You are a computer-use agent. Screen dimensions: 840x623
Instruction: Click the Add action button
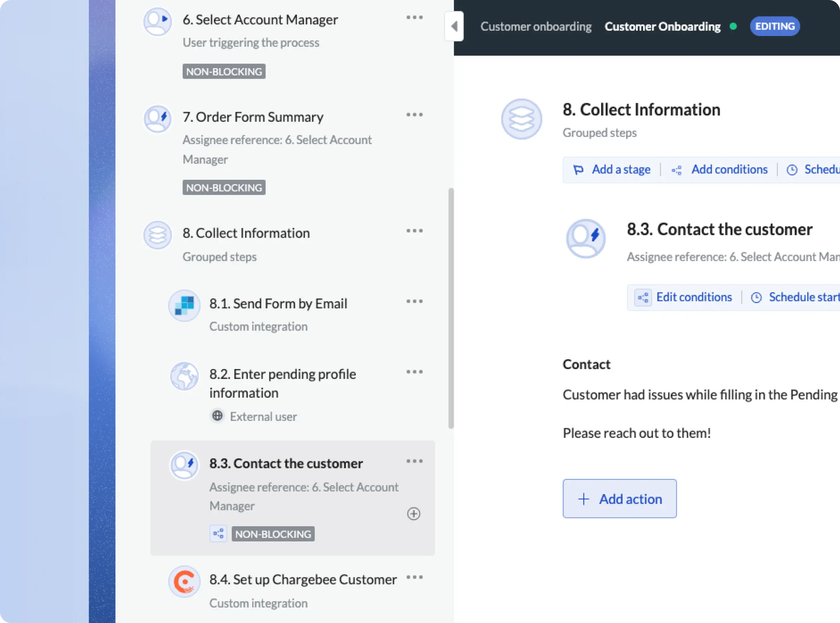pos(619,499)
